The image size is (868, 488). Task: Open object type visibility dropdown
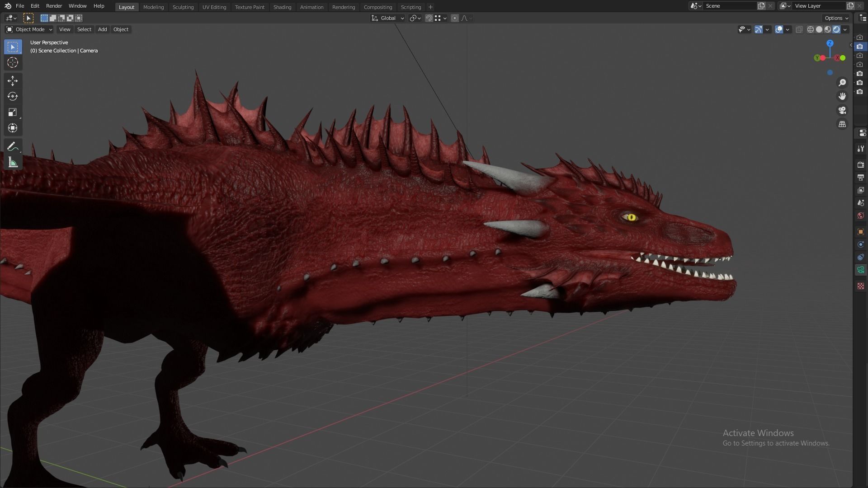(744, 29)
